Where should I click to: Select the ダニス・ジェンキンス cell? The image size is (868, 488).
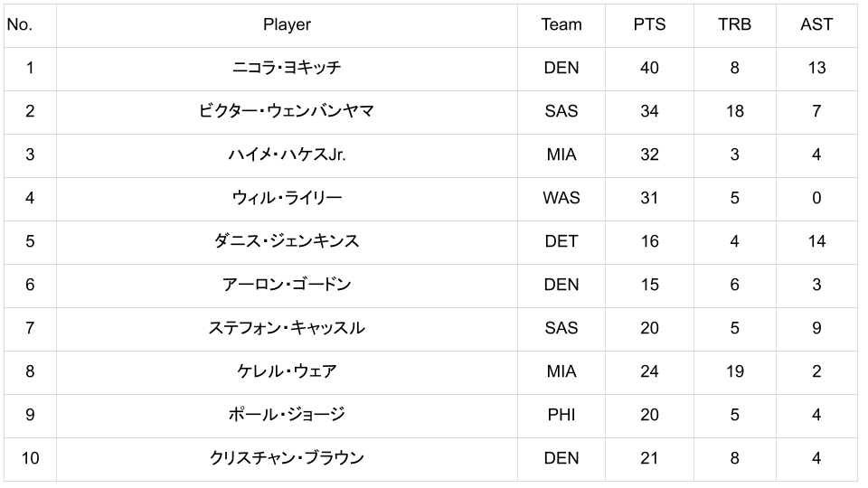pyautogui.click(x=287, y=241)
